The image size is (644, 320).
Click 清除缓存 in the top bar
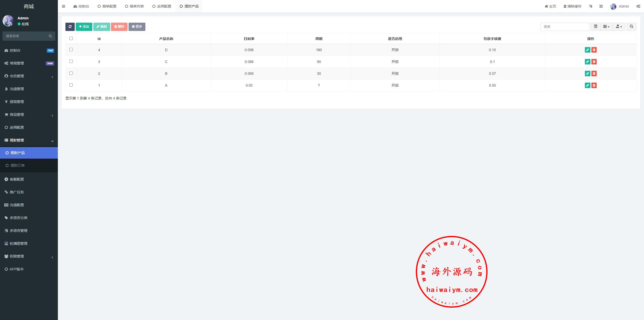572,6
